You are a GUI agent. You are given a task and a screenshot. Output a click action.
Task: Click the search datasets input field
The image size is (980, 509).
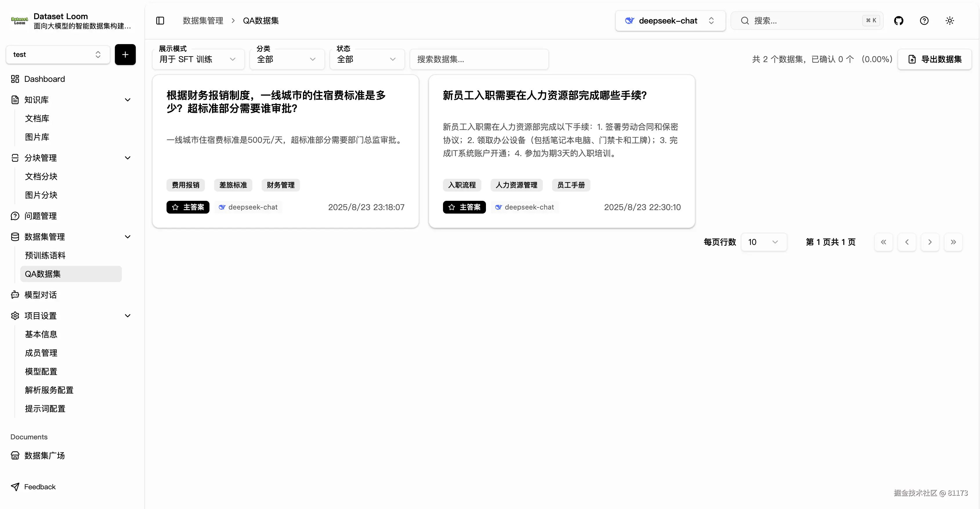pyautogui.click(x=479, y=59)
